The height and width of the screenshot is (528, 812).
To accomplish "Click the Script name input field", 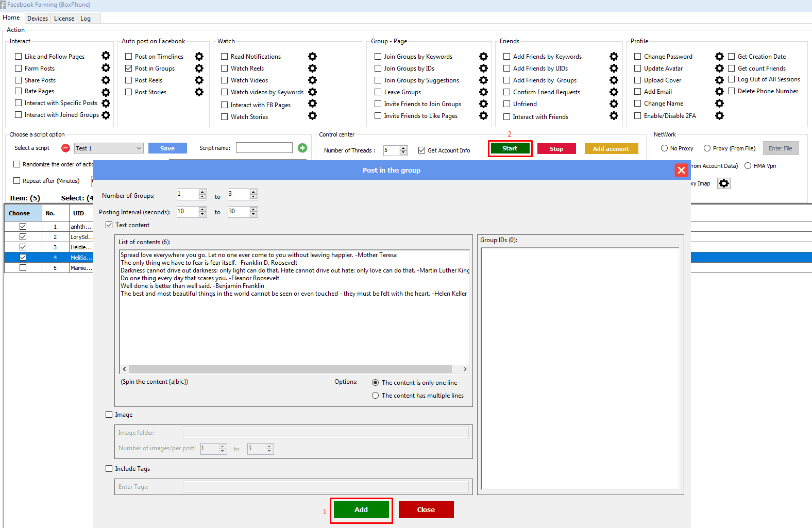I will click(x=264, y=148).
